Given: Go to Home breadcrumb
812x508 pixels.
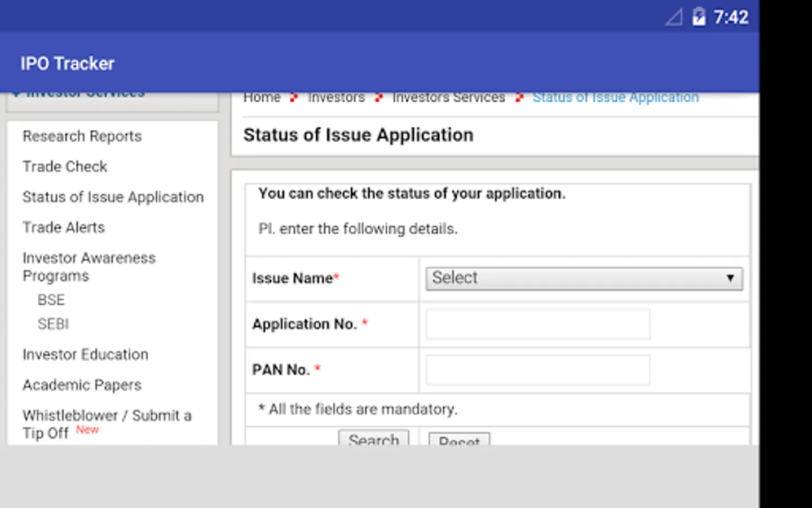Looking at the screenshot, I should pos(262,98).
